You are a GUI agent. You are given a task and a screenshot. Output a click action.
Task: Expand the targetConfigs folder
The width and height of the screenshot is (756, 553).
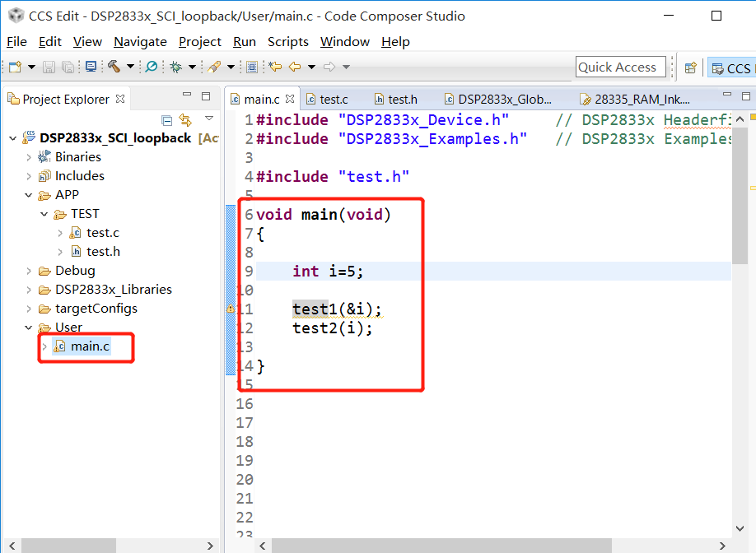tap(29, 309)
